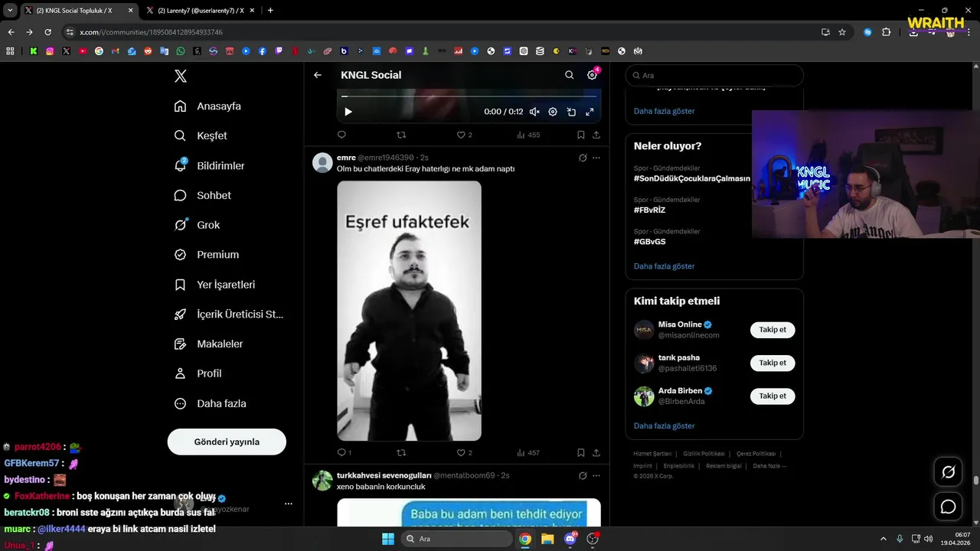Click the Ara search field on X
This screenshot has width=980, height=551.
pos(714,76)
